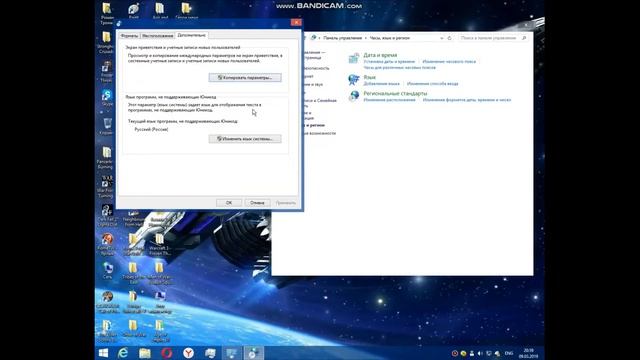This screenshot has width=640, height=360.
Task: Select the Дополнительно tab
Action: point(191,36)
